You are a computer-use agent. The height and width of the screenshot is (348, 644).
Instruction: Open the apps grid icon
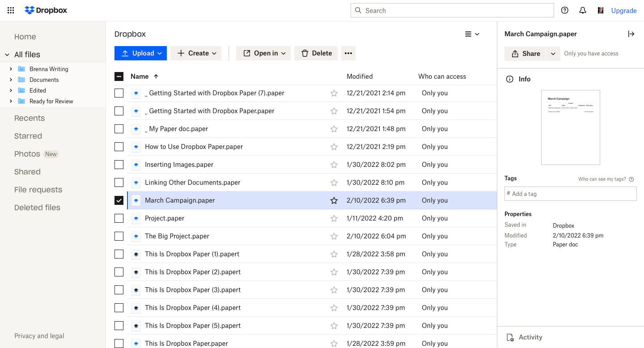(x=10, y=10)
